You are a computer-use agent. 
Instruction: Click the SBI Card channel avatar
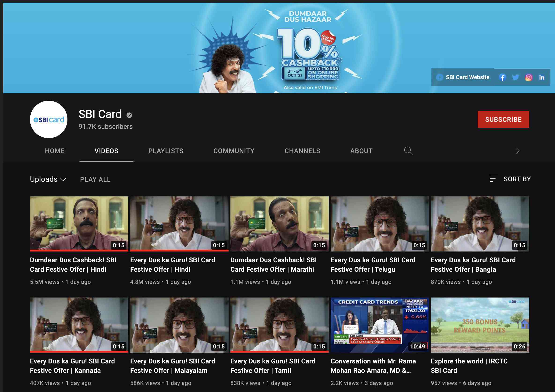48,119
